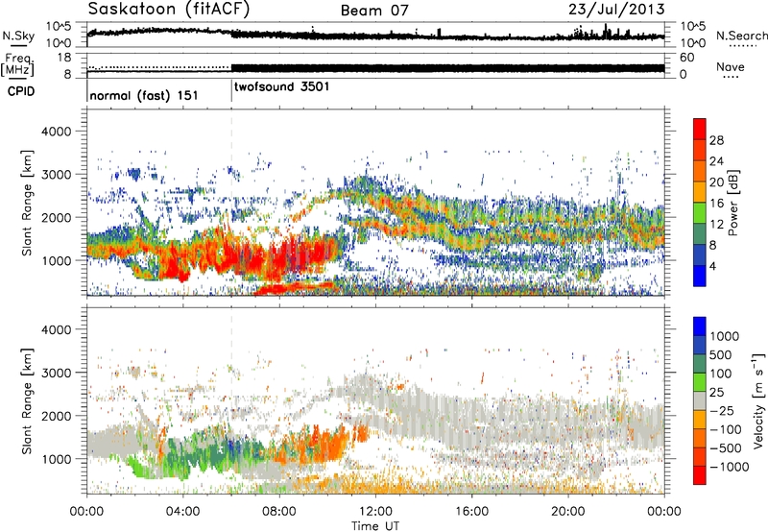Pick the bright blue bottom segment of Power colorbar
Screen dimensions: 768x532
point(700,276)
